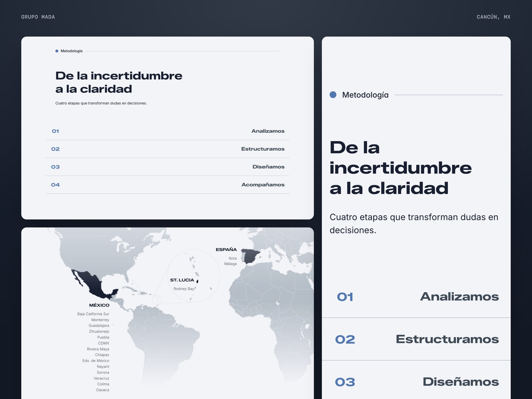Select Edo. de México in list
This screenshot has height=399, width=532.
(96, 361)
